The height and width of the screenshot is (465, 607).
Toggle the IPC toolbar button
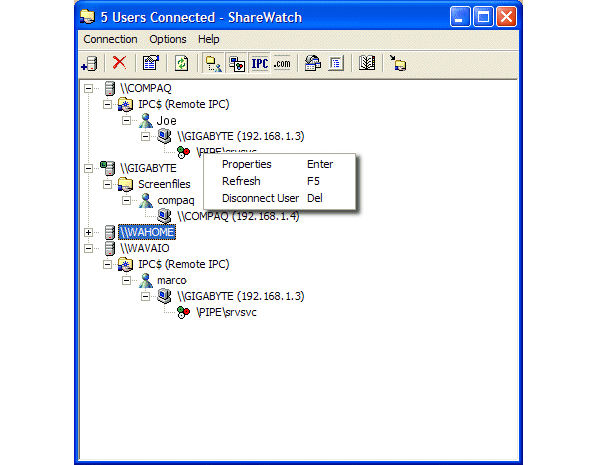pyautogui.click(x=260, y=63)
